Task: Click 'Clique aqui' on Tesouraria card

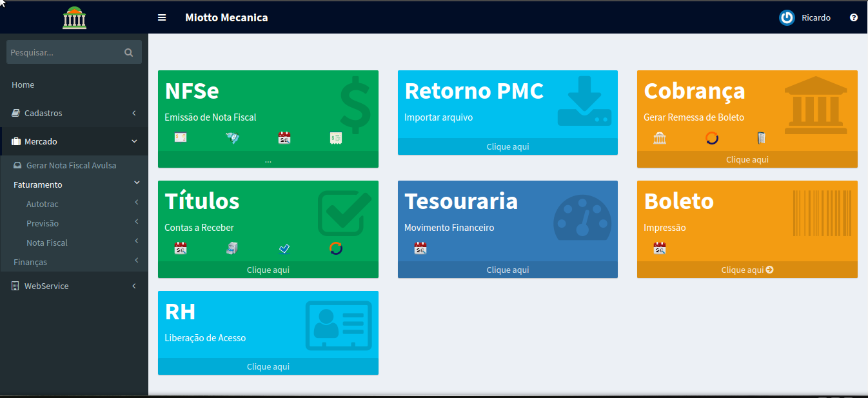Action: pos(508,270)
